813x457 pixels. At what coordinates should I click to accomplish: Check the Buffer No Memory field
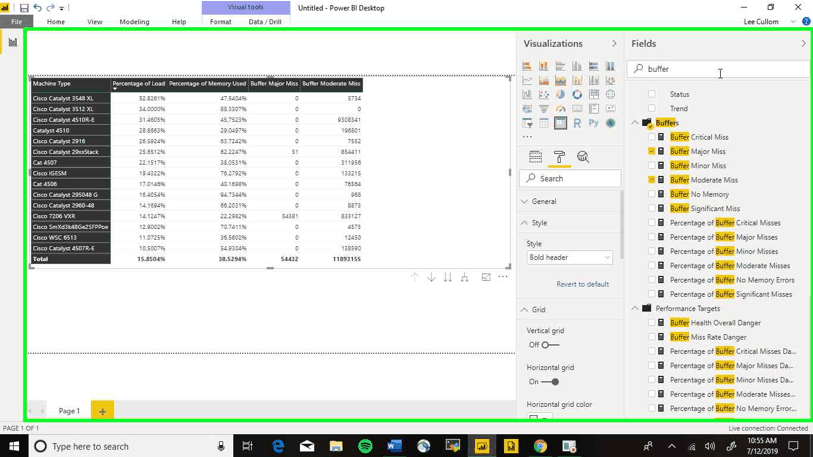(652, 194)
